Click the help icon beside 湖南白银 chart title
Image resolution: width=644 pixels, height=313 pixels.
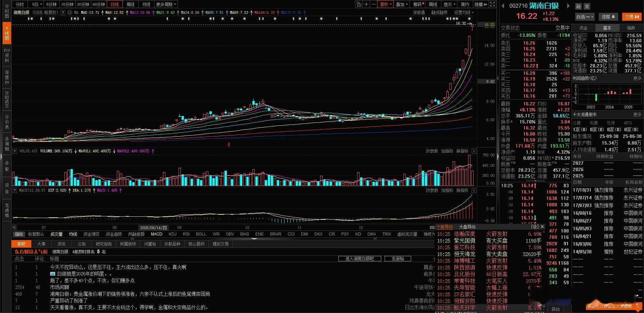[x=63, y=12]
